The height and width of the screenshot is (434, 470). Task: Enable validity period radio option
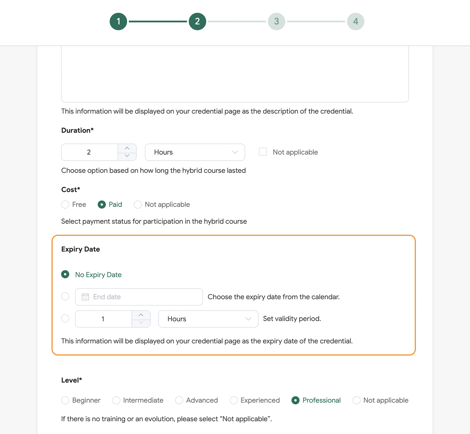(x=65, y=319)
